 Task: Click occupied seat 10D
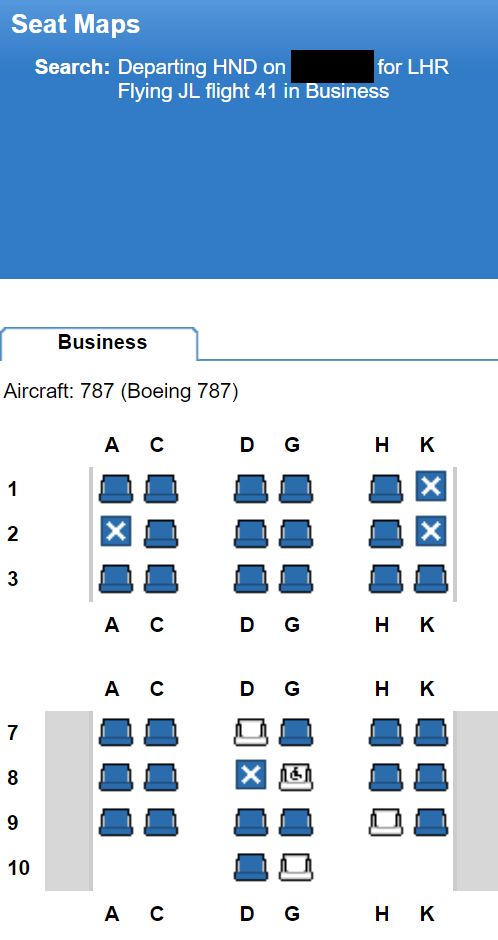coord(250,867)
